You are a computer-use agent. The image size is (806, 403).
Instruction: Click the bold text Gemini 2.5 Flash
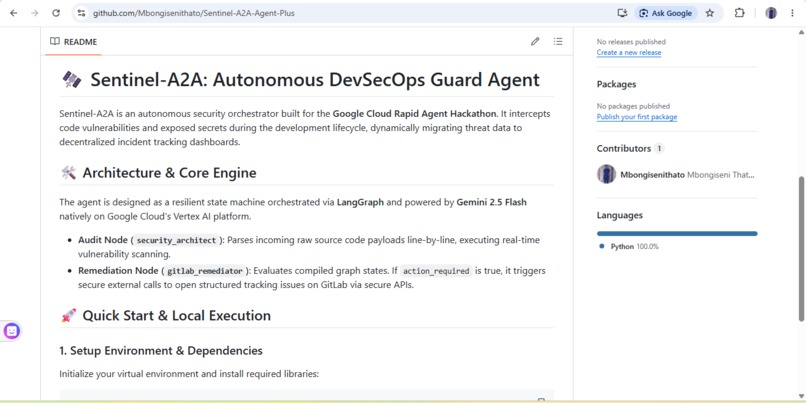[491, 203]
